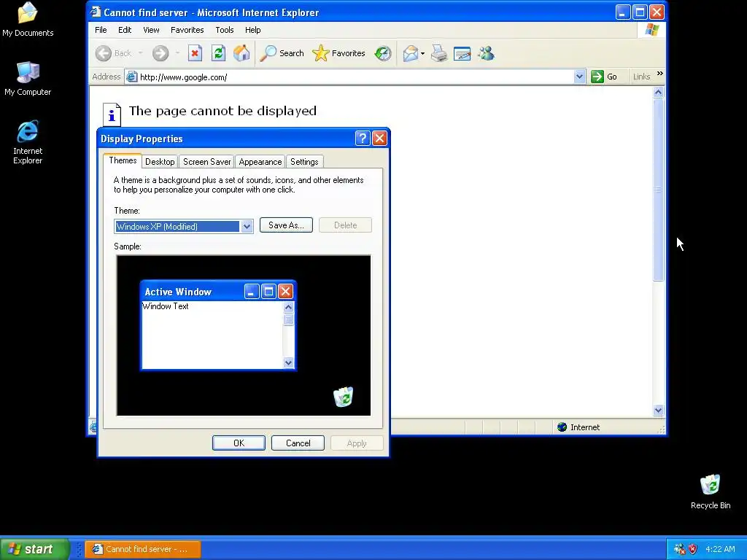The image size is (747, 560).
Task: Open the address bar dropdown arrow
Action: point(579,77)
